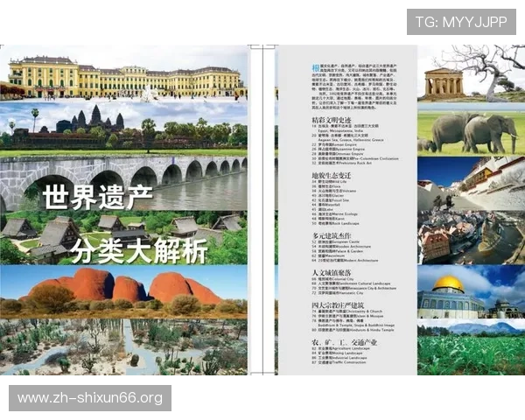Click the Byzantine Empire entry
This screenshot has width=525, height=420.
pos(338,149)
